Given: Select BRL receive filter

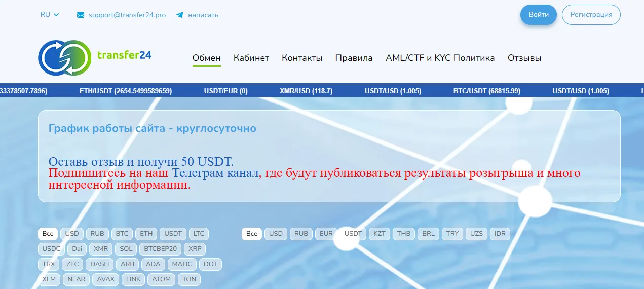Looking at the screenshot, I should click(x=428, y=234).
